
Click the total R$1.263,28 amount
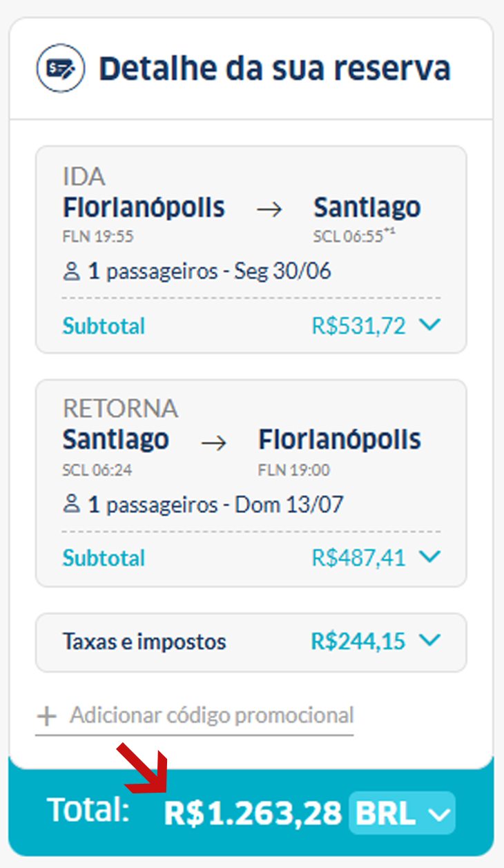coord(253,814)
